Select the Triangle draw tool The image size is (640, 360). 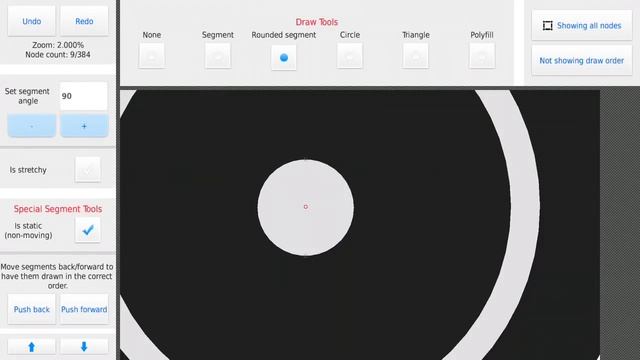click(416, 56)
